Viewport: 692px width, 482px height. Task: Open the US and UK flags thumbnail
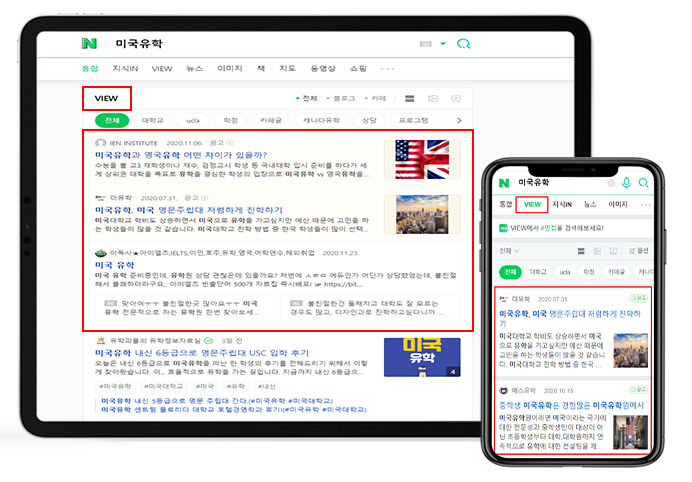[422, 159]
